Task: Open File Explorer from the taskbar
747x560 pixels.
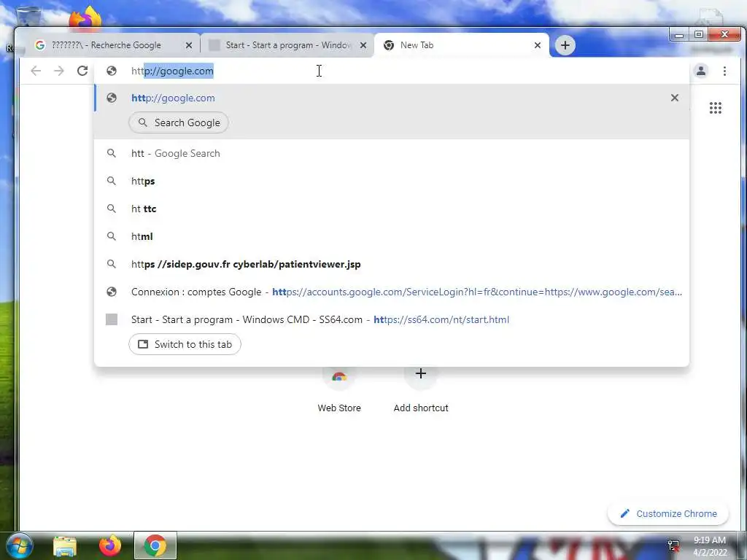Action: (x=65, y=545)
